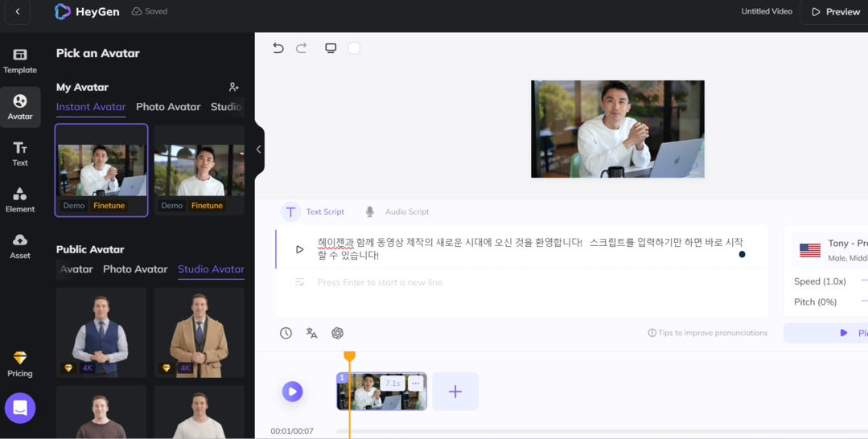Screen dimensions: 868x439
Task: Play the Korean script line
Action: pos(299,249)
